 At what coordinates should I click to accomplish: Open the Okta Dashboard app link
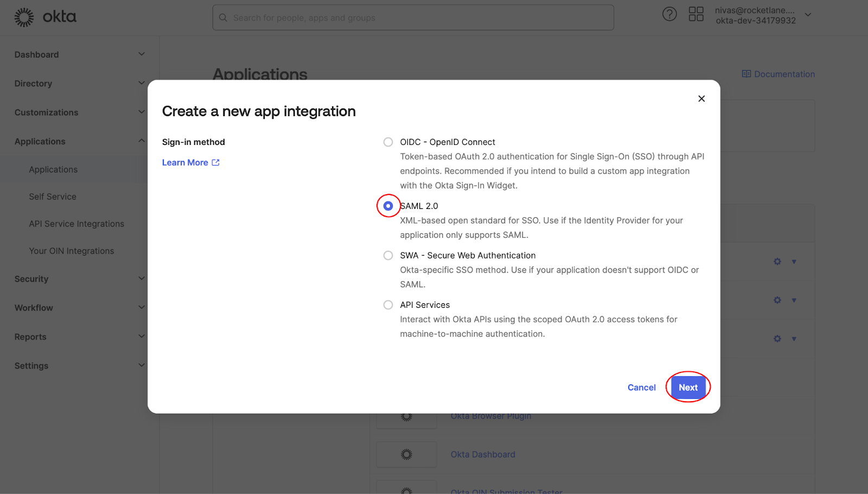pos(483,454)
